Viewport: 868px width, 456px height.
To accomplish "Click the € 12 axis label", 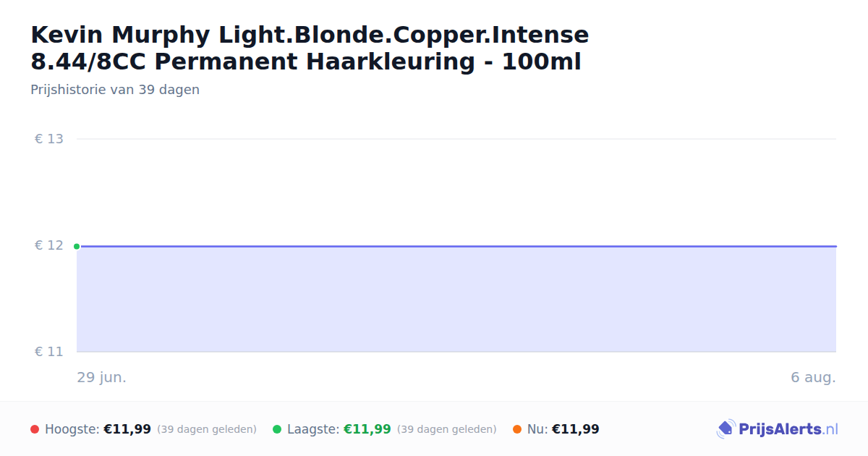I will click(49, 245).
